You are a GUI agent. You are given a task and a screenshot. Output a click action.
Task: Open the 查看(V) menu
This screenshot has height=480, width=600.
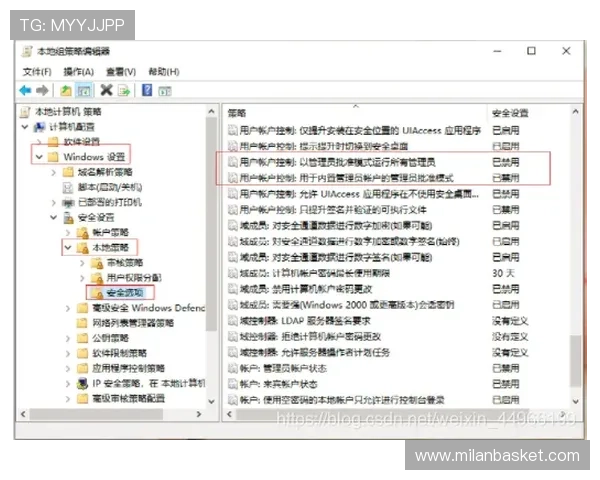(121, 72)
